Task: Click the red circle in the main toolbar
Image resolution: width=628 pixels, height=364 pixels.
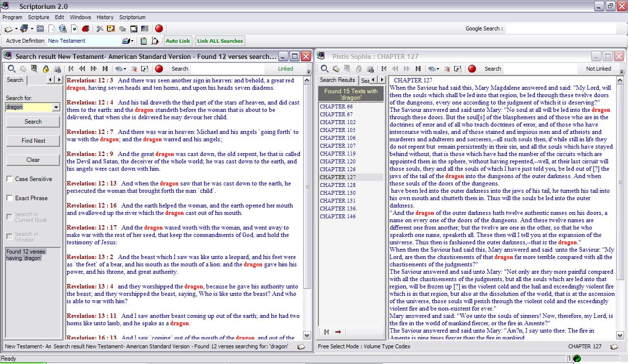Action: click(159, 28)
